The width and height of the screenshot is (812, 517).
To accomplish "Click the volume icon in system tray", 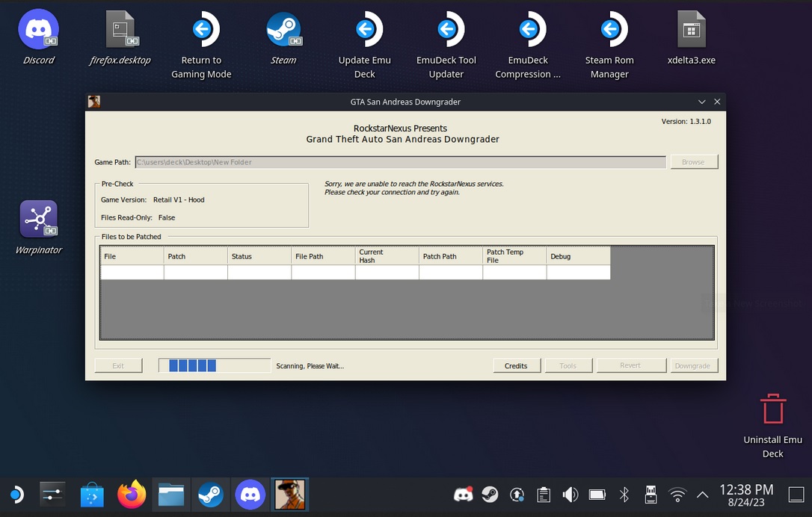I will point(570,495).
